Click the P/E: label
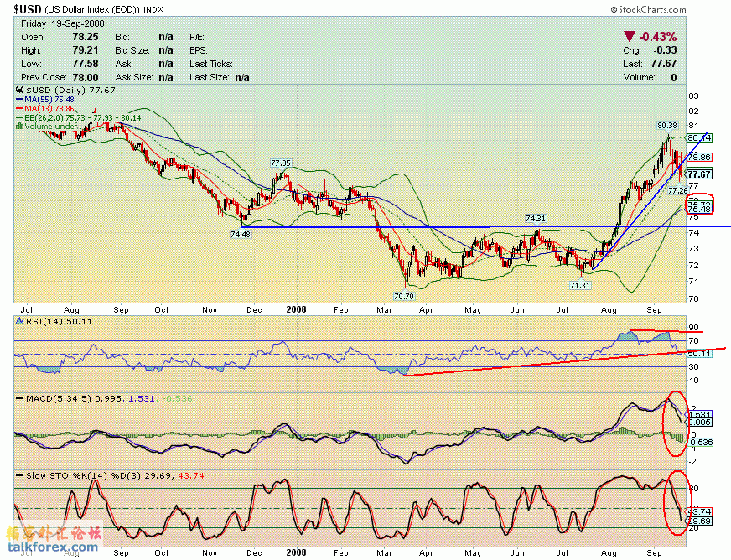 (x=197, y=37)
